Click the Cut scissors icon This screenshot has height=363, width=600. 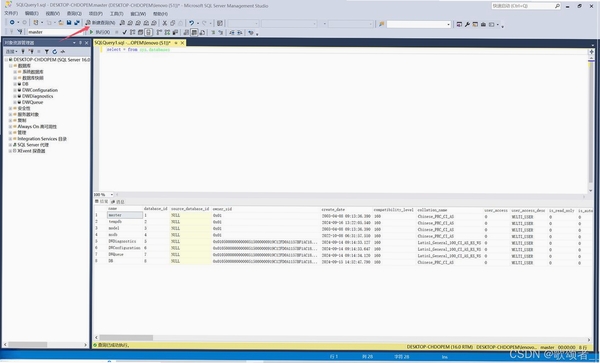(x=165, y=23)
